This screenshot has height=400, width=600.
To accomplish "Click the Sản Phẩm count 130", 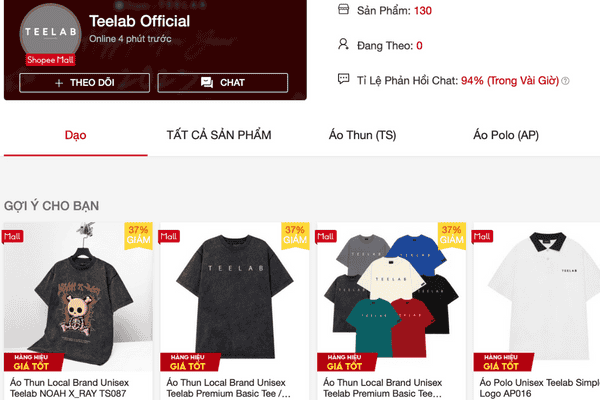I will click(422, 10).
